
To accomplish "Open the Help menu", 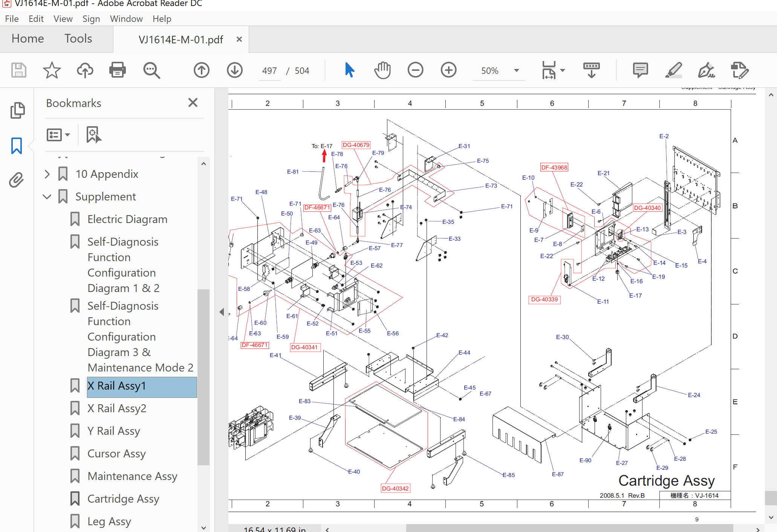I will [162, 19].
